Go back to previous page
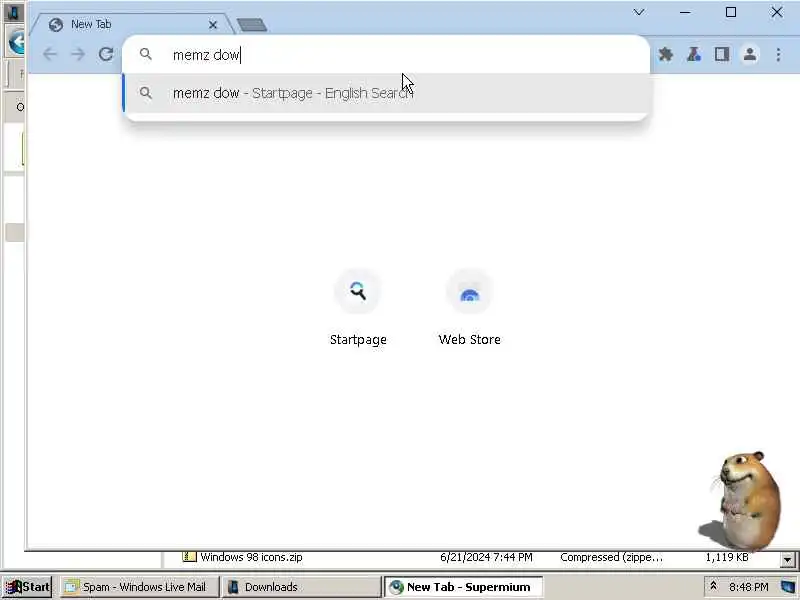Viewport: 800px width, 600px height. pos(50,54)
